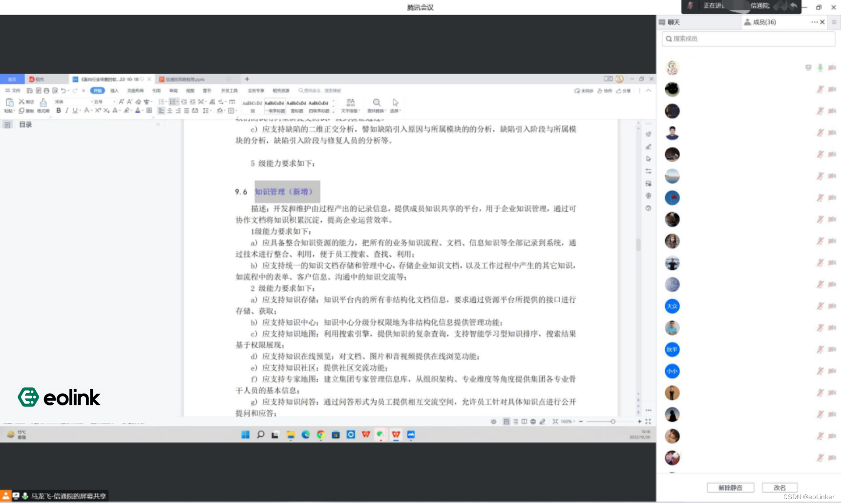The image size is (842, 504).
Task: Switch to the Insert ribbon tab
Action: (x=114, y=91)
